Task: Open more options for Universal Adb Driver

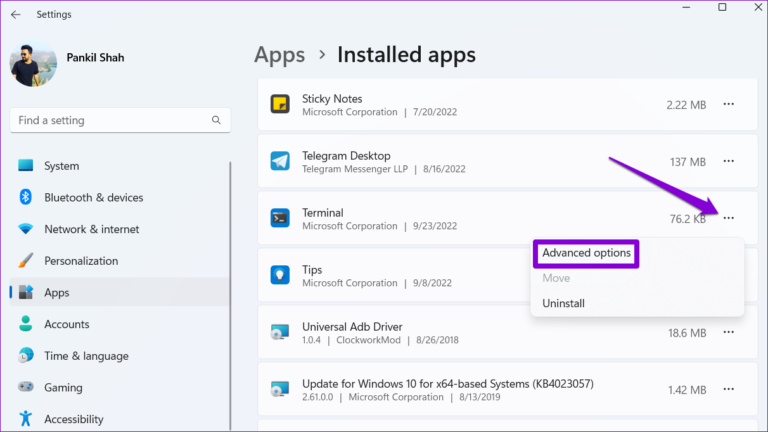Action: pos(728,332)
